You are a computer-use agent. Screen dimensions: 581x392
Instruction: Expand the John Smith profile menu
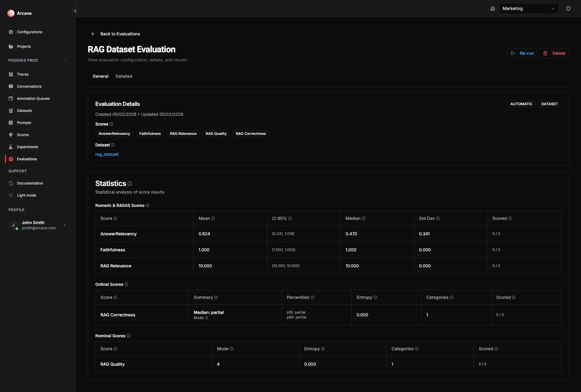tap(38, 225)
